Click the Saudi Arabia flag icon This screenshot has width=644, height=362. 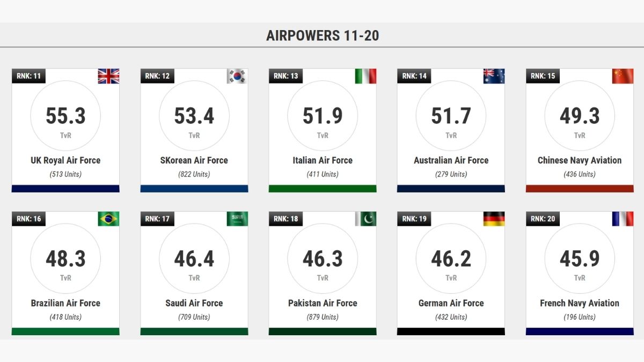[237, 219]
